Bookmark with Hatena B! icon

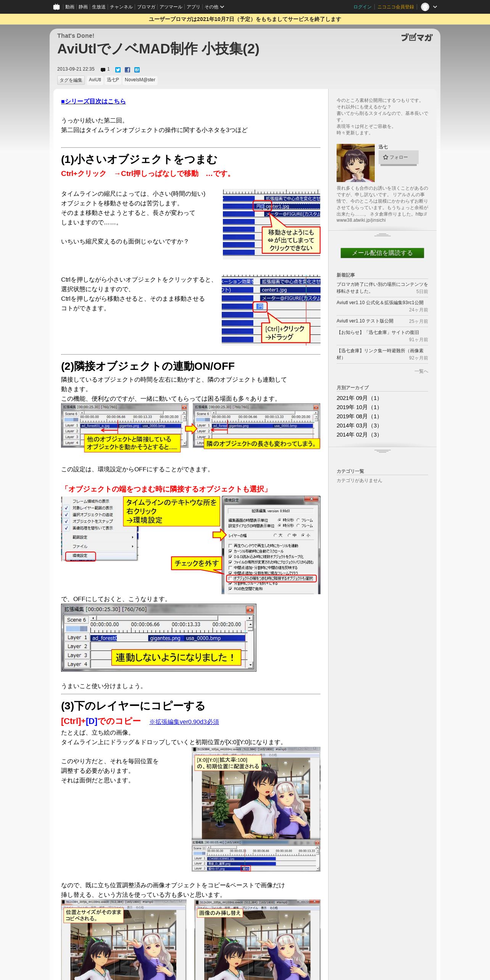click(137, 70)
